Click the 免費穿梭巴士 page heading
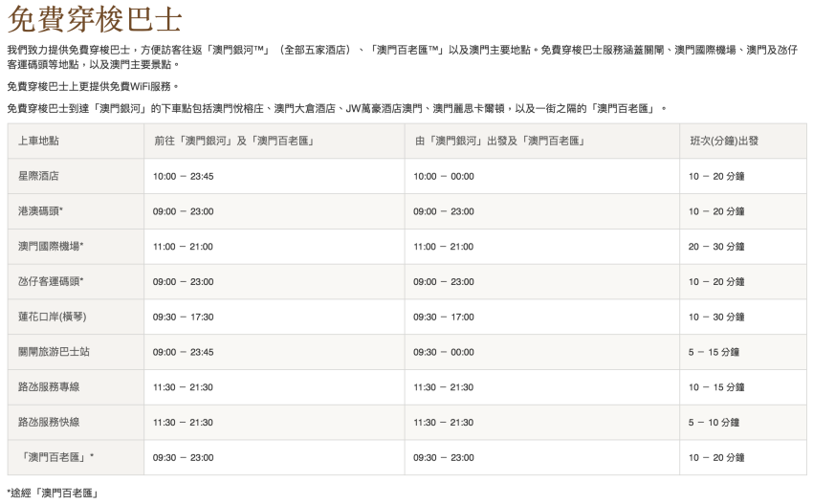 [95, 20]
